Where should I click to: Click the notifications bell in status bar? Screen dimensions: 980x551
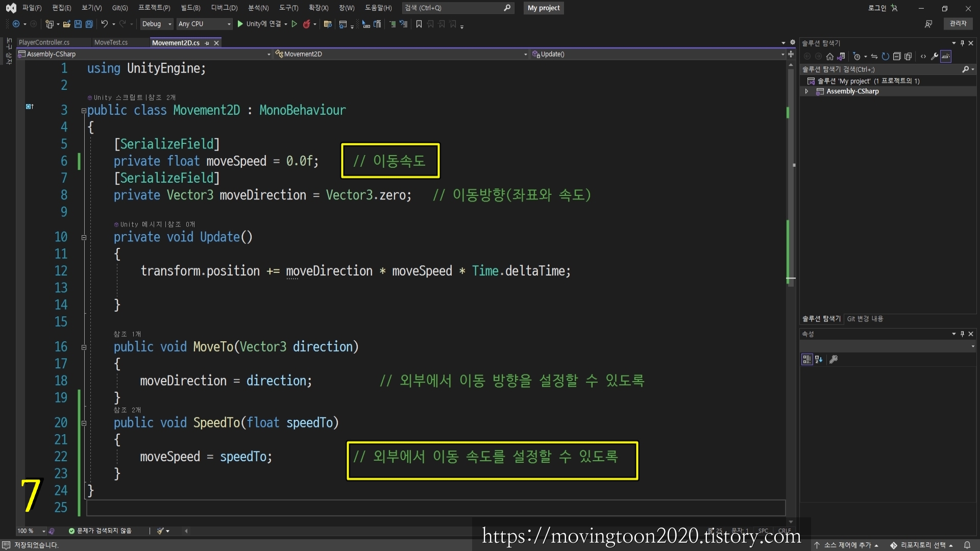click(x=967, y=545)
